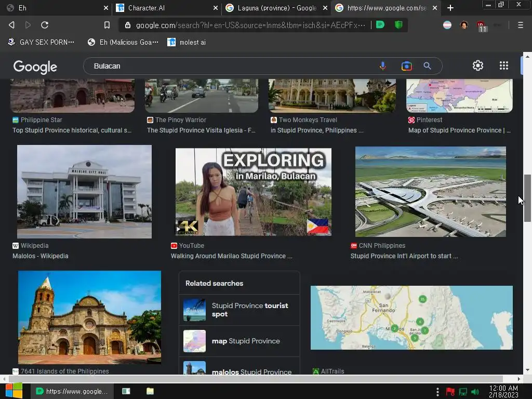Screen dimensions: 532x399
Task: Click the vertical scrollbar thumb
Action: click(527, 198)
